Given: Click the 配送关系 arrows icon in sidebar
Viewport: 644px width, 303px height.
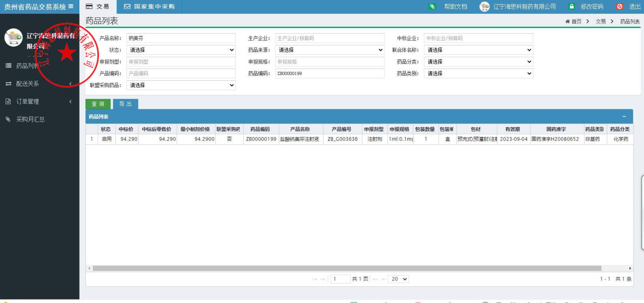Looking at the screenshot, I should click(8, 84).
